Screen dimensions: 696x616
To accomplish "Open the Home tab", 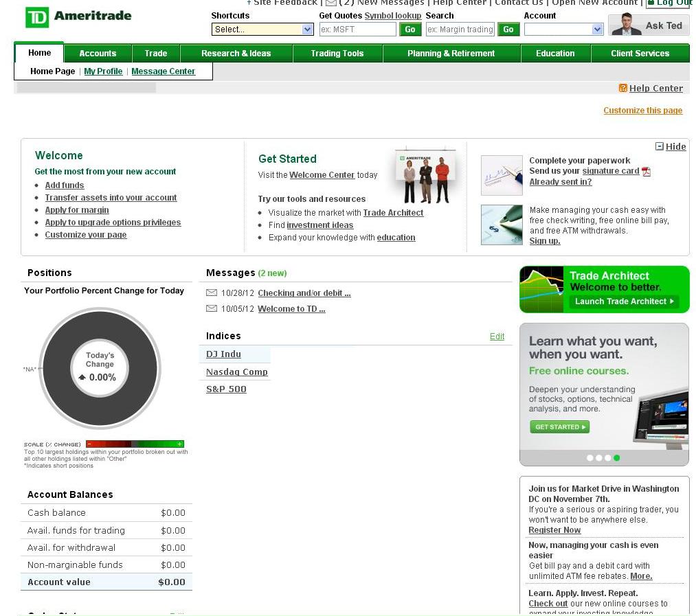I will pos(39,53).
